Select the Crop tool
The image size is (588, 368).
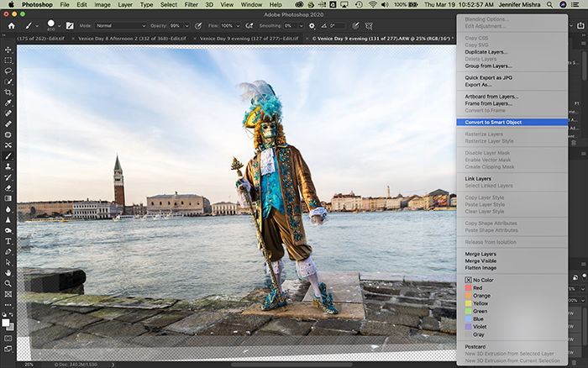click(8, 92)
